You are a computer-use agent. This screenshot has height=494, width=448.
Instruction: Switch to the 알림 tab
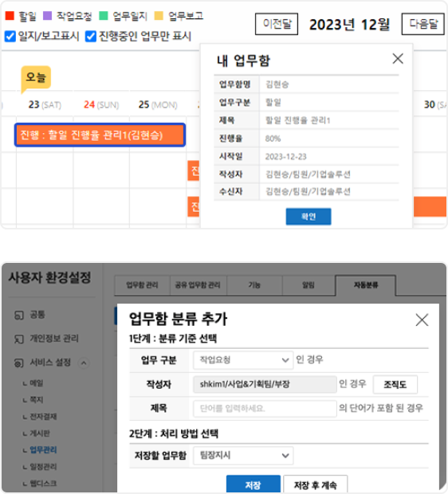308,285
